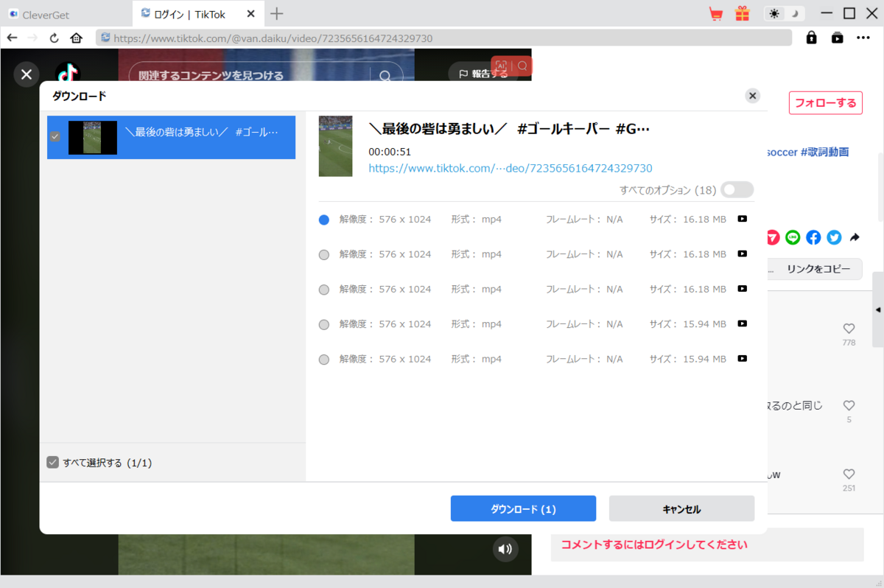Click video icon on second 16.18 MB row
884x588 pixels.
[x=743, y=253]
